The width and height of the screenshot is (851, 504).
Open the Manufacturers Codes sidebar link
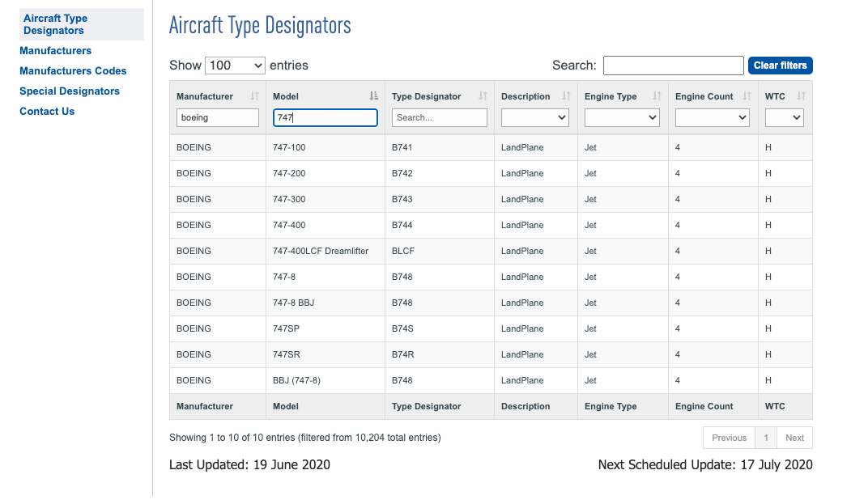(x=73, y=71)
